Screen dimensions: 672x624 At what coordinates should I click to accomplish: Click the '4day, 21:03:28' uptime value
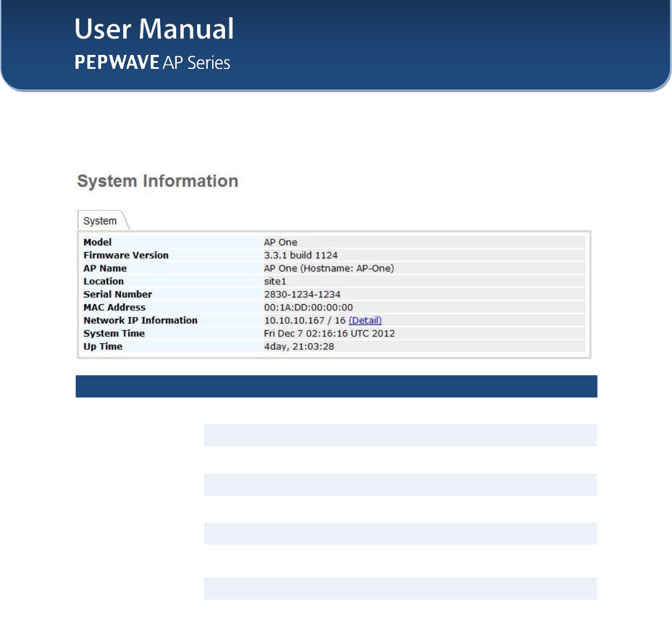299,346
